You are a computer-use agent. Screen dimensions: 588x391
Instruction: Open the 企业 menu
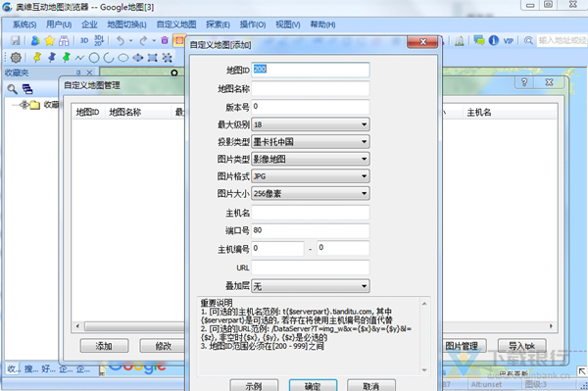89,24
